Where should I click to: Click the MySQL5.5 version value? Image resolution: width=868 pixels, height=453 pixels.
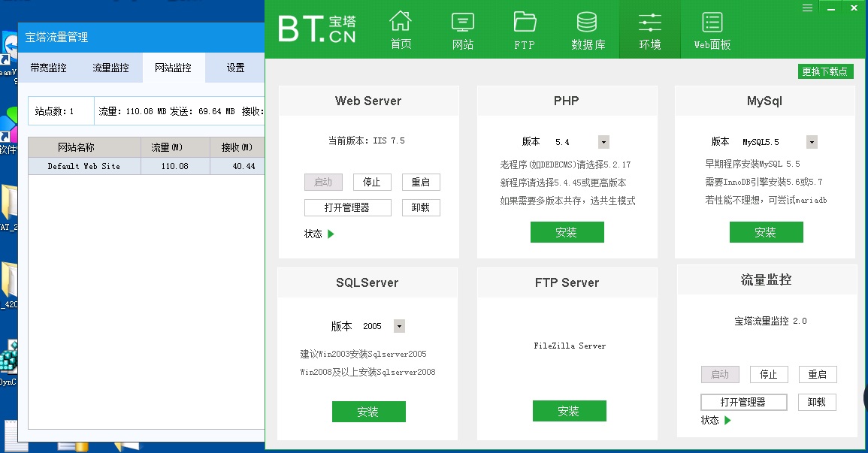point(761,142)
